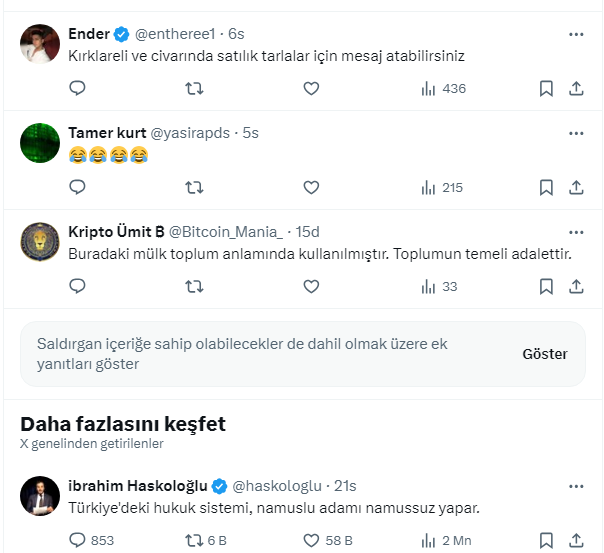Open ibrahim Haskoloğlu's avatar
The width and height of the screenshot is (604, 553).
40,495
